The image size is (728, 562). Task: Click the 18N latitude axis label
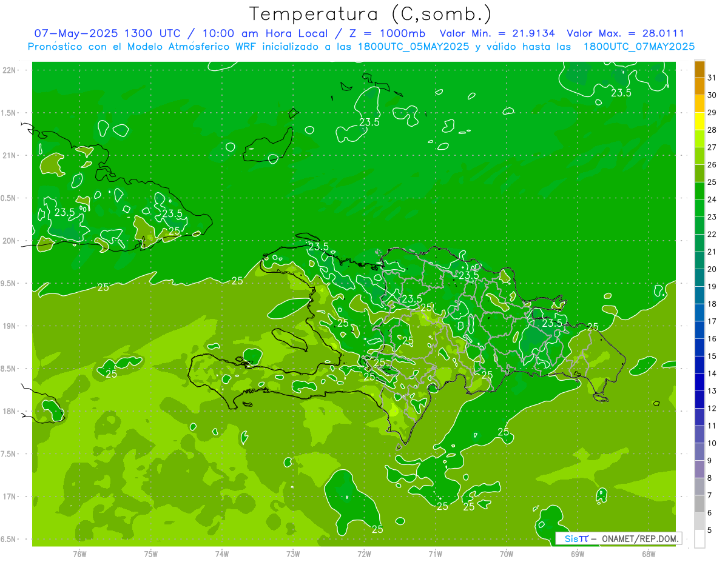pyautogui.click(x=10, y=411)
